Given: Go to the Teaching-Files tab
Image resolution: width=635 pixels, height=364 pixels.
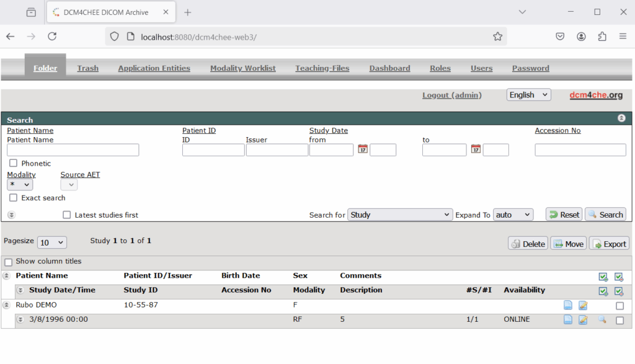Looking at the screenshot, I should [x=322, y=68].
